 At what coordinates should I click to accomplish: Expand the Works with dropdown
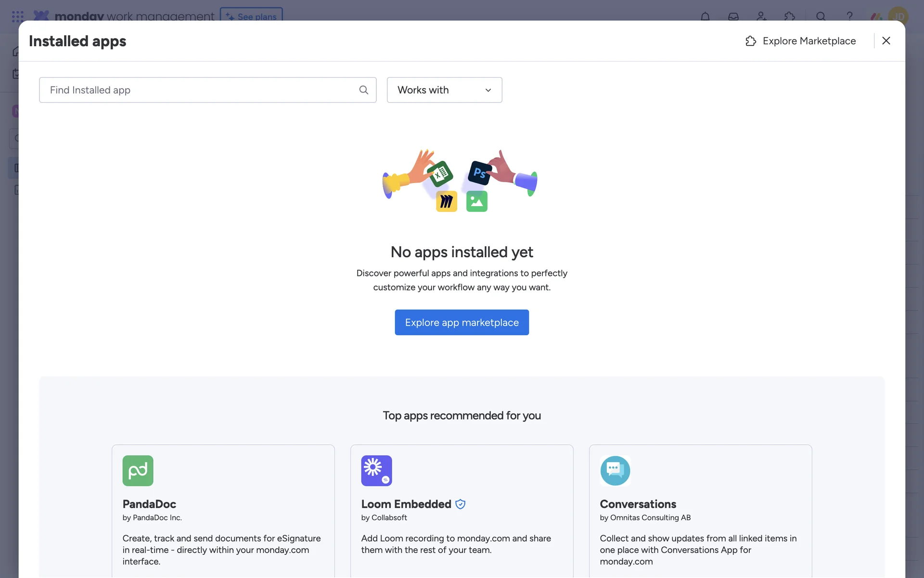pyautogui.click(x=444, y=90)
